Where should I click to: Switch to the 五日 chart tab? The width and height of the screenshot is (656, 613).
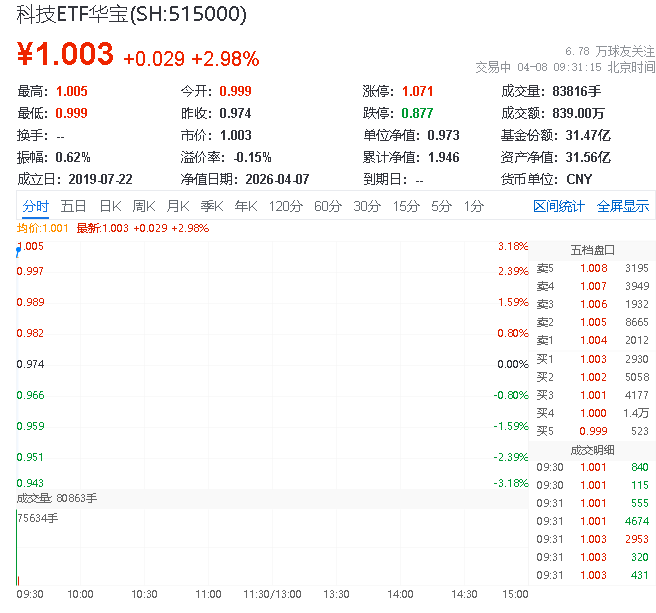(x=73, y=206)
